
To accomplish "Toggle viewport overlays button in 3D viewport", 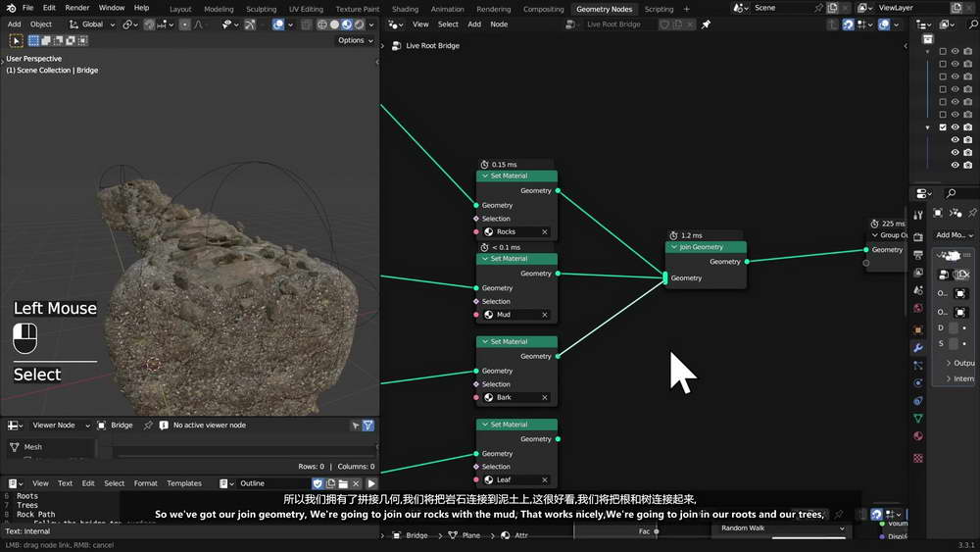I will point(278,25).
